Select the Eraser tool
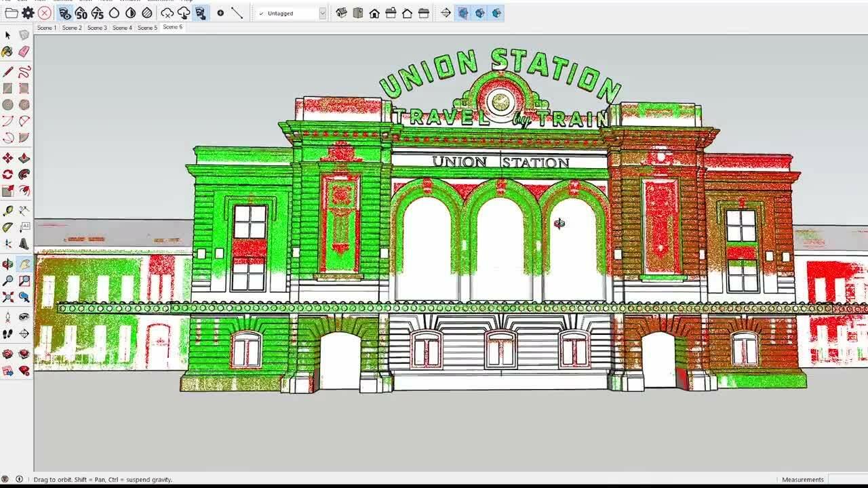This screenshot has height=488, width=868. tap(24, 52)
